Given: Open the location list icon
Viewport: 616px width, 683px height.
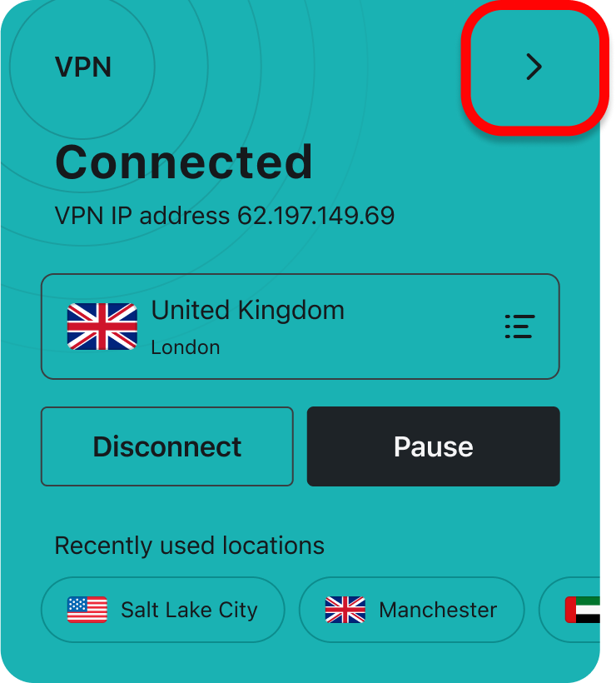Looking at the screenshot, I should point(519,327).
